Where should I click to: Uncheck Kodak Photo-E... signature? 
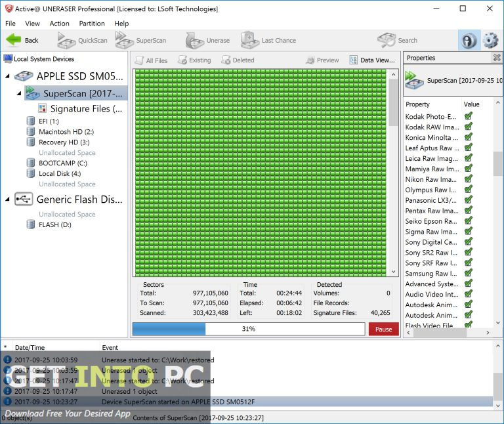pyautogui.click(x=469, y=116)
